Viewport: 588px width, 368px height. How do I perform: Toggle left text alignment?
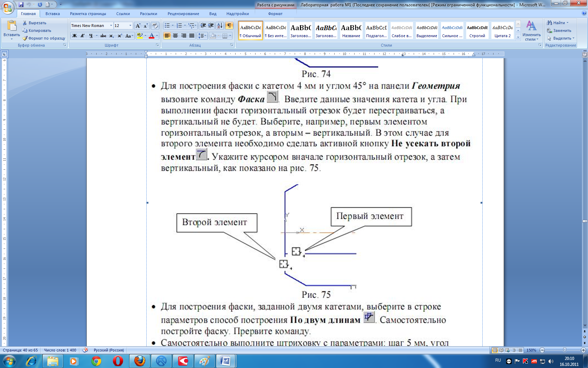[x=167, y=36]
